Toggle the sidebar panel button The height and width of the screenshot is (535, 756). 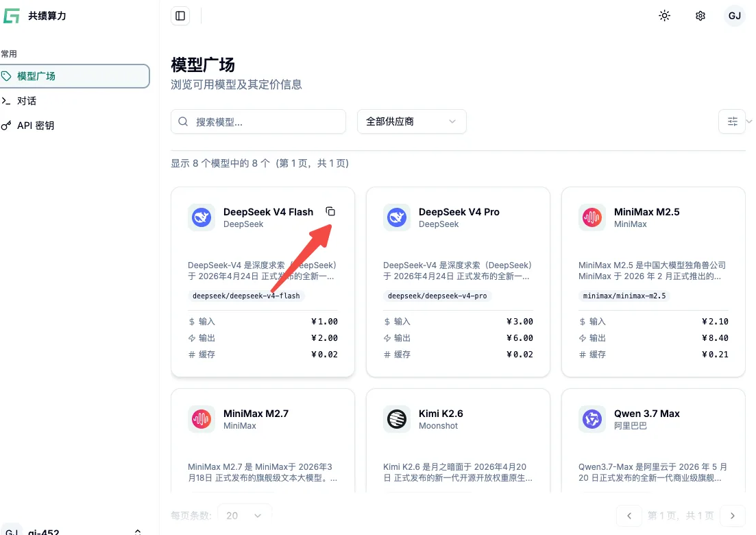(180, 16)
